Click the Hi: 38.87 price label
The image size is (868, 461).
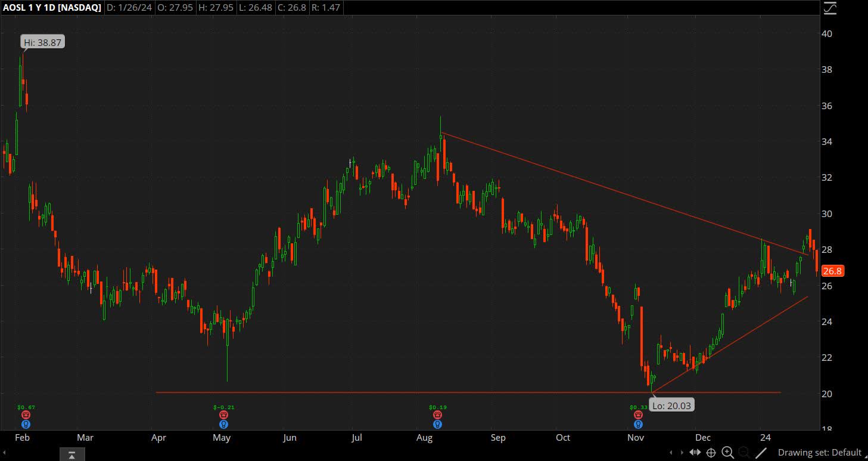41,42
